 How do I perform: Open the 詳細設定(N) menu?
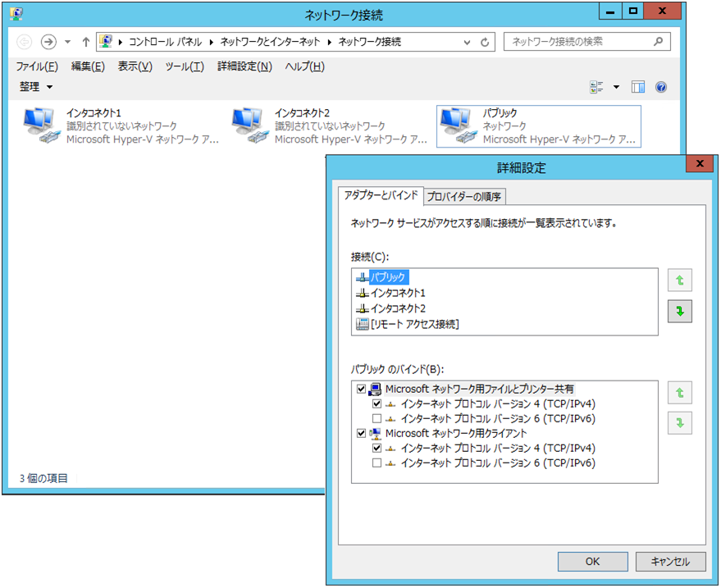[x=244, y=66]
